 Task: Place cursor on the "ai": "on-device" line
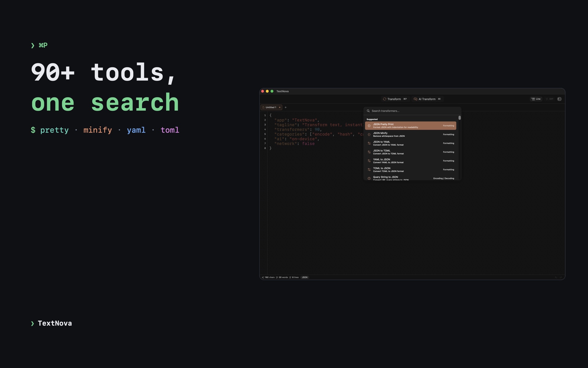(x=297, y=139)
